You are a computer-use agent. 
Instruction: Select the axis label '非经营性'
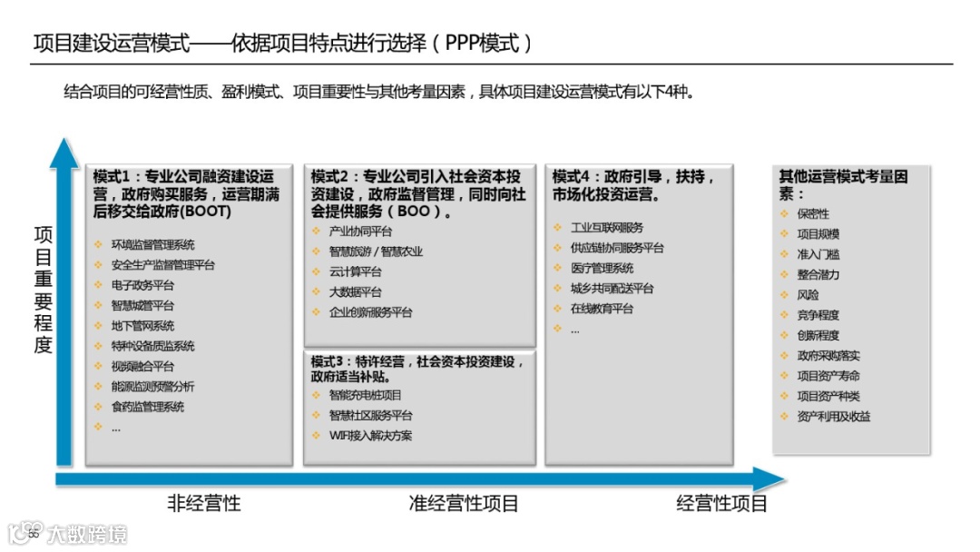[204, 503]
